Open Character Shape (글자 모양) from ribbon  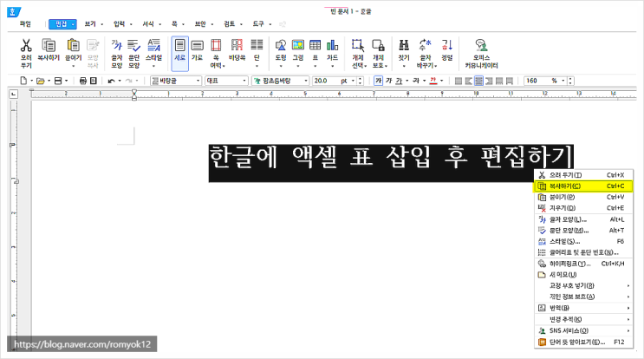(x=117, y=54)
